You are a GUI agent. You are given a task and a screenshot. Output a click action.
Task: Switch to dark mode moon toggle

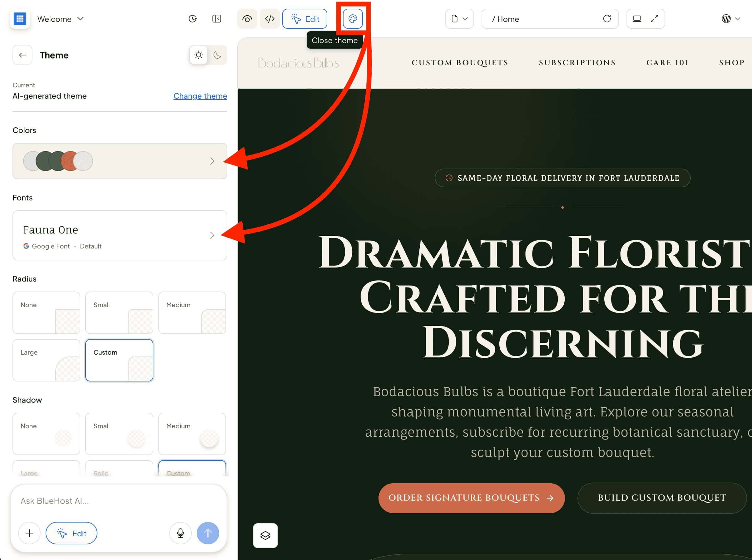217,55
